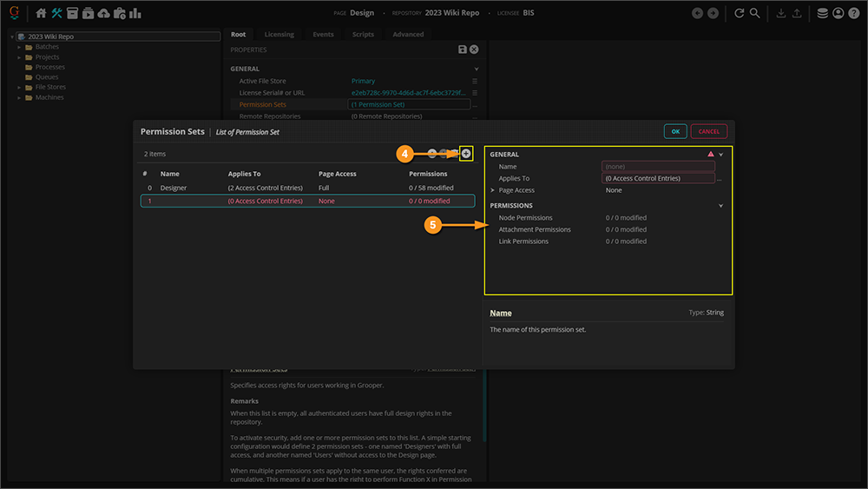868x489 pixels.
Task: Click the refresh icon in top toolbar
Action: coord(740,13)
